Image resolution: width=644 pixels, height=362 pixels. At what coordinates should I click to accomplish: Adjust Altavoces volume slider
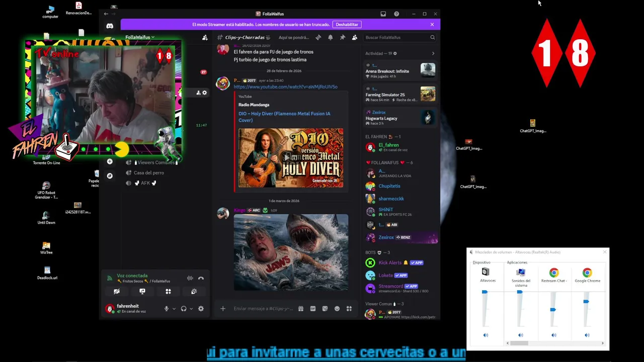485,292
